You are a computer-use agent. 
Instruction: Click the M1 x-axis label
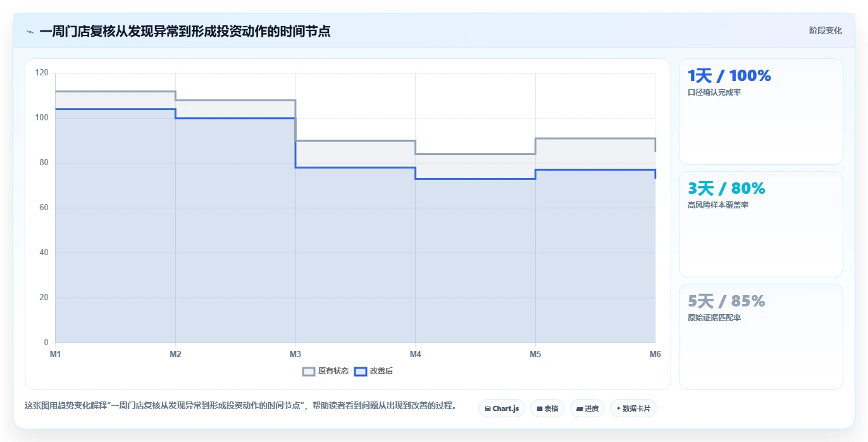[x=56, y=354]
